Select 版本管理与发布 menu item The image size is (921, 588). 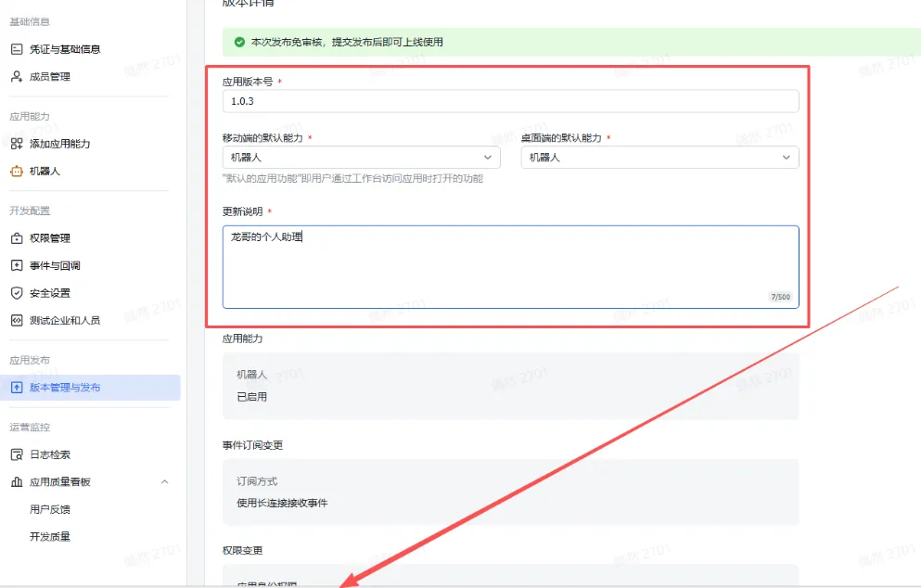click(90, 387)
